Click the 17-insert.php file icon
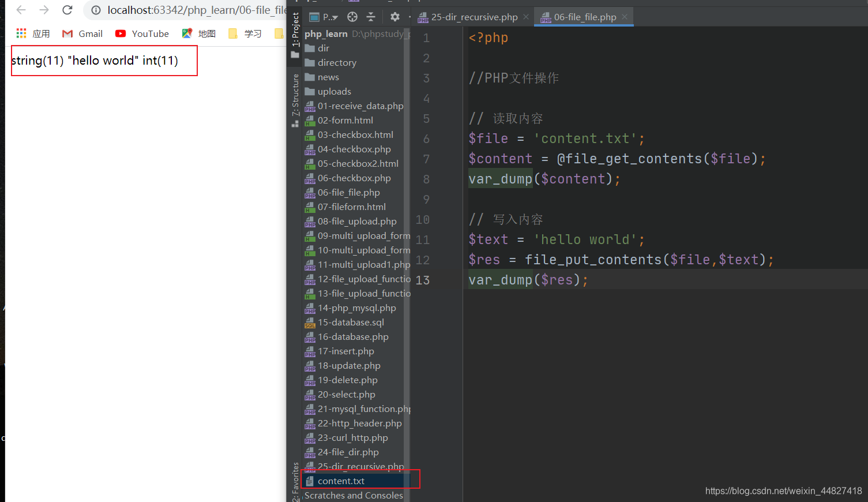The height and width of the screenshot is (502, 868). [310, 351]
